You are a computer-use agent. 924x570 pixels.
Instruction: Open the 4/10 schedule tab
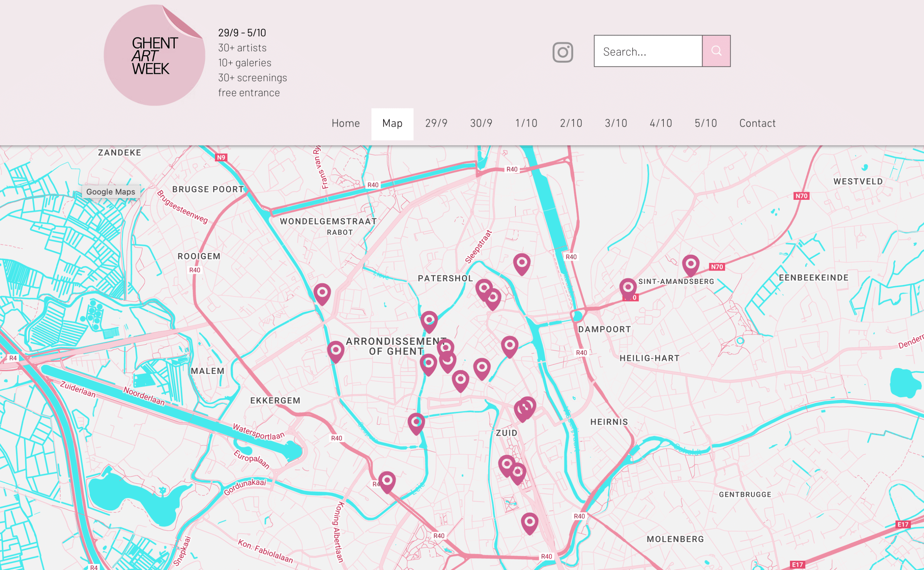click(661, 123)
